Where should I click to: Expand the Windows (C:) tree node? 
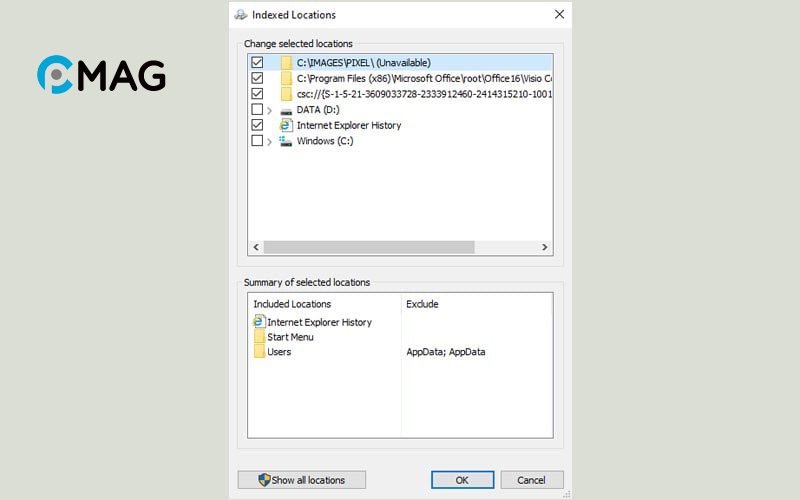click(x=270, y=142)
